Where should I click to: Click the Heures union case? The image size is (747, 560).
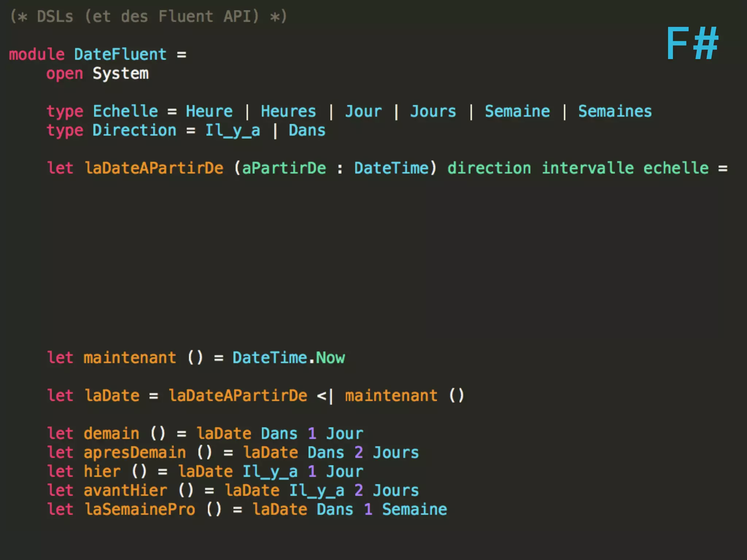288,112
